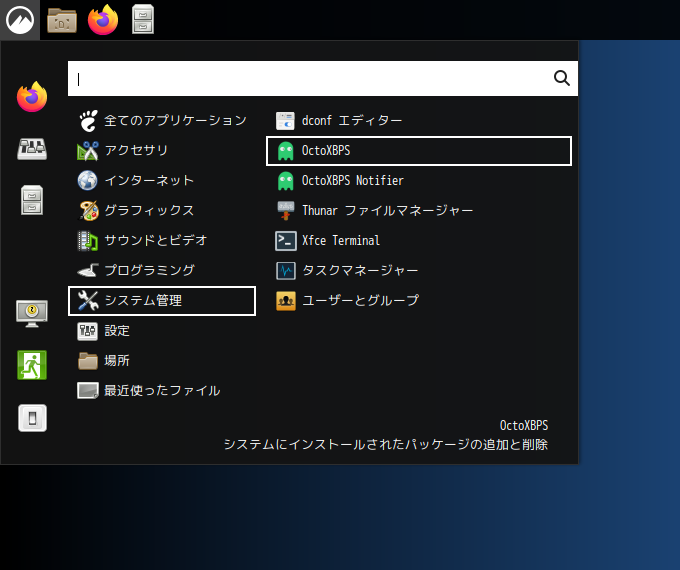The height and width of the screenshot is (570, 680).
Task: Click the Whisker menu launcher button in the panel
Action: [x=20, y=20]
